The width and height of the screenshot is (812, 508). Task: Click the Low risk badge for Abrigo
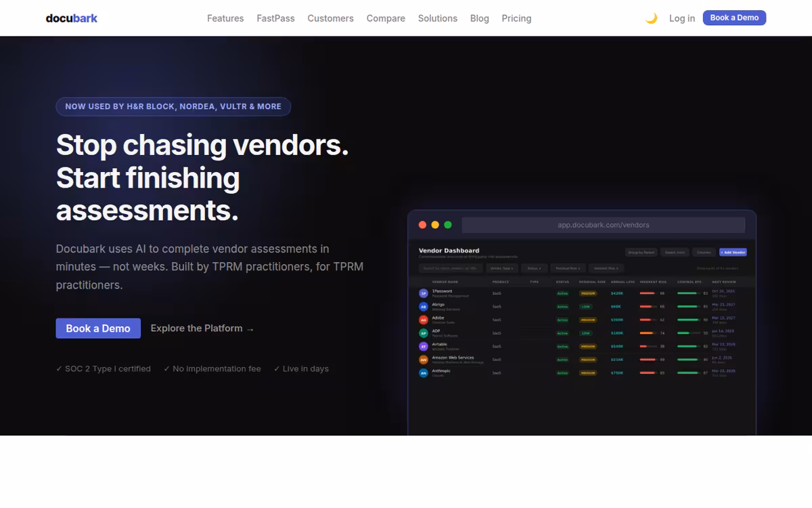585,307
